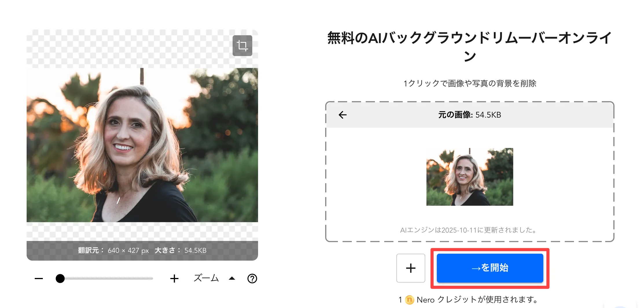The image size is (644, 308).
Task: Click the Nero クレジットが使用されます text
Action: coord(477,300)
